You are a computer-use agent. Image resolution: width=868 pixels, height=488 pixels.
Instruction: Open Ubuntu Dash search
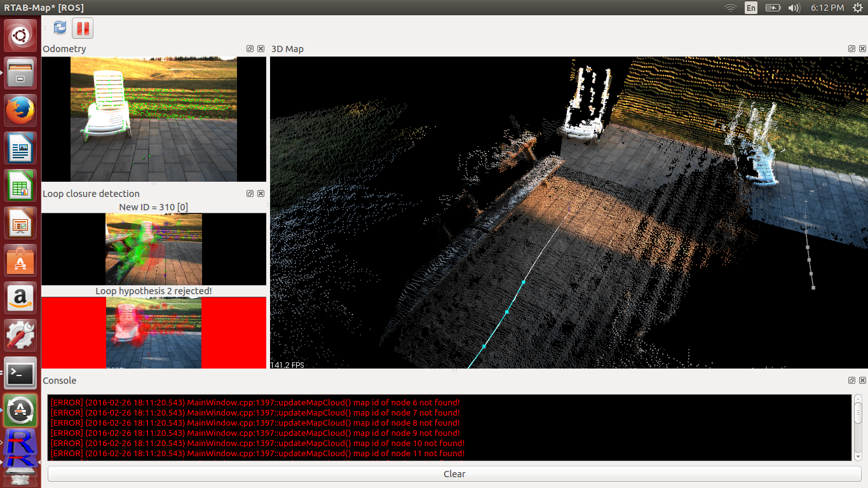(x=20, y=36)
